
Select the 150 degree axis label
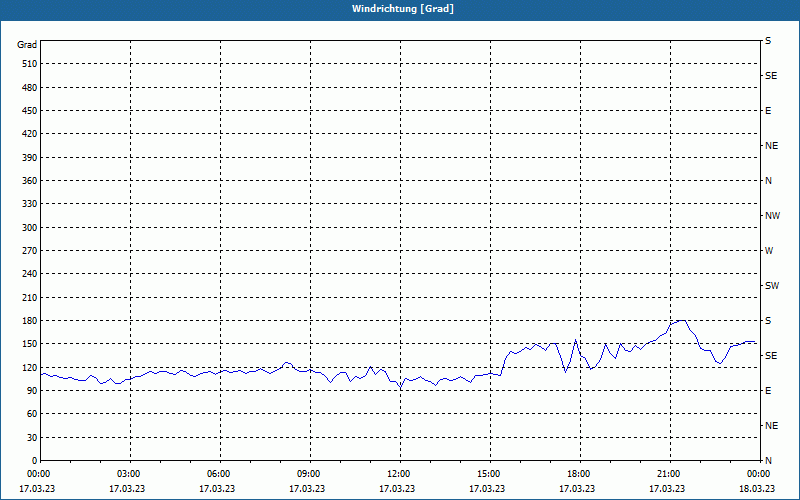tap(30, 343)
